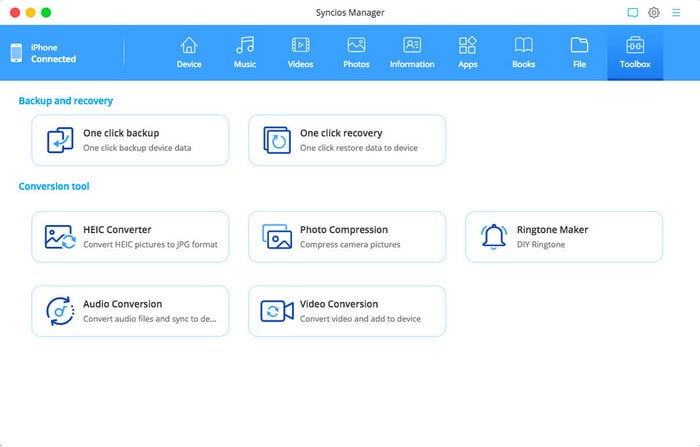Go to the Information tab label
Image resolution: width=700 pixels, height=447 pixels.
click(412, 64)
